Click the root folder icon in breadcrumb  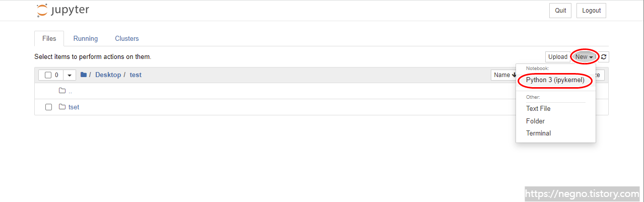click(84, 75)
